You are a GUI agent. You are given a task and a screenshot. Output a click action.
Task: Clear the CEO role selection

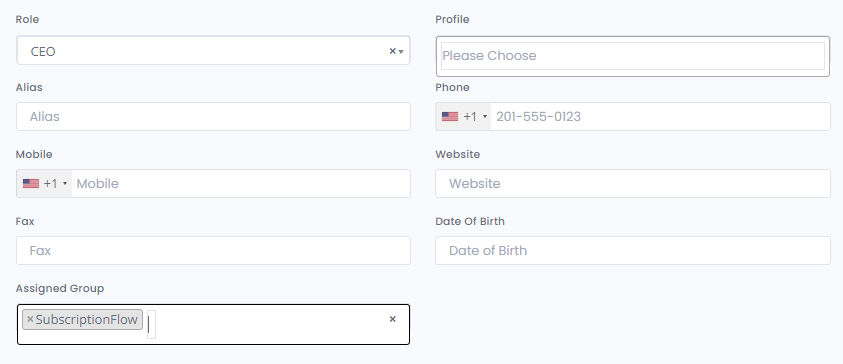[x=392, y=51]
